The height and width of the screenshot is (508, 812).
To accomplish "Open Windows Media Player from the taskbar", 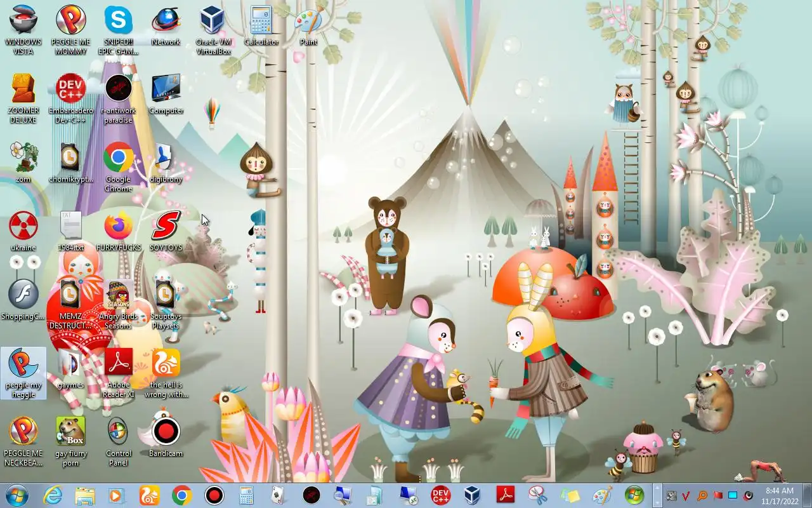I will 117,495.
